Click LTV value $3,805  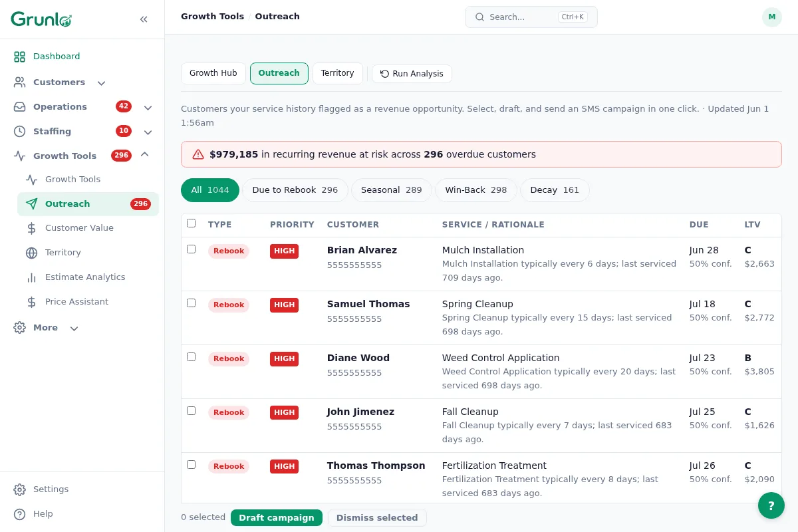tap(759, 372)
